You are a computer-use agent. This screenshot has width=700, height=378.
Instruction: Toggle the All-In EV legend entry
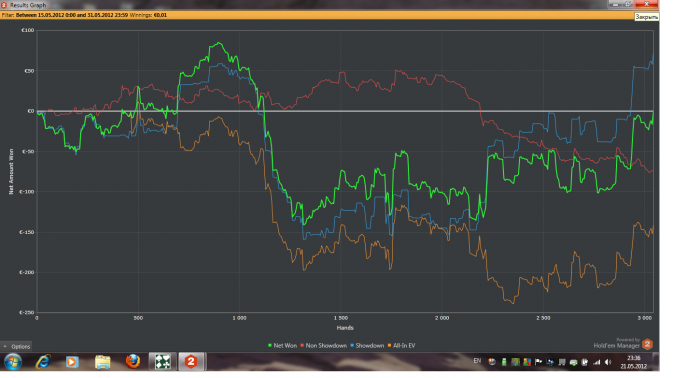(402, 345)
